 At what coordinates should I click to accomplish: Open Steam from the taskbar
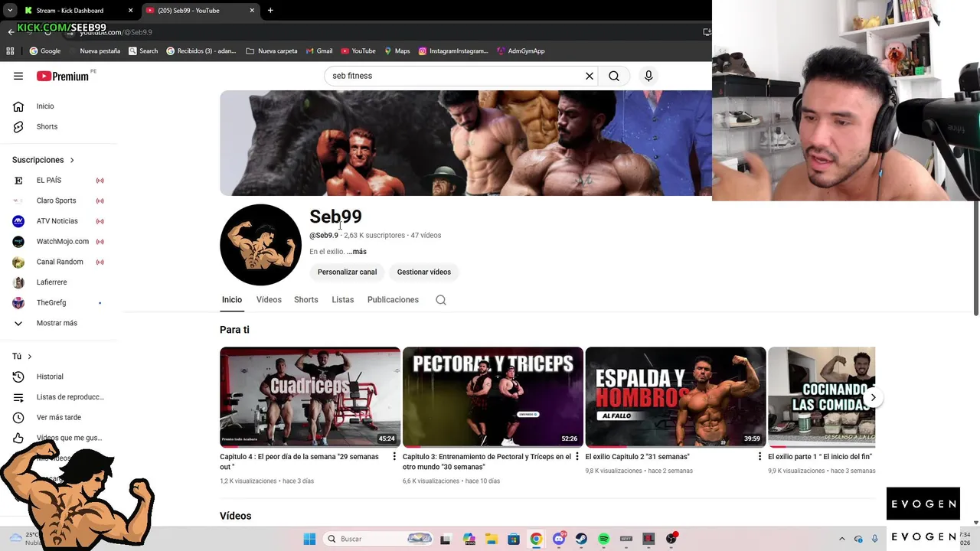coord(581,539)
